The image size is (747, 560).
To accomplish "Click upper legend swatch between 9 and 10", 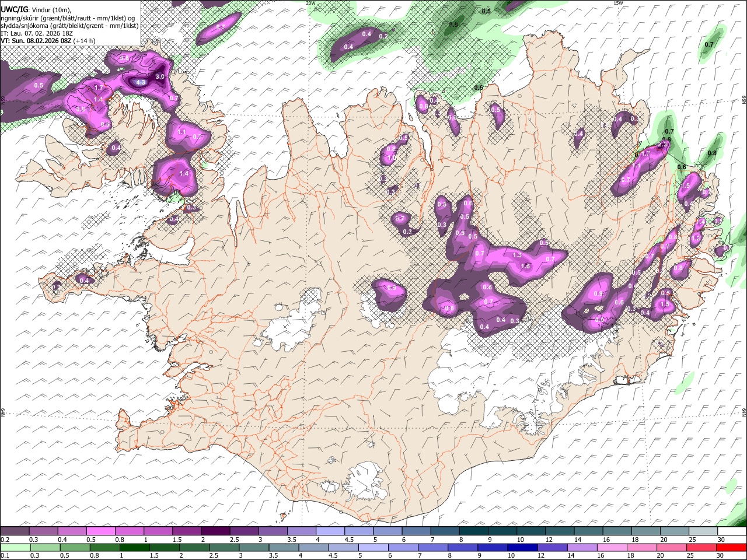I will pyautogui.click(x=502, y=531).
